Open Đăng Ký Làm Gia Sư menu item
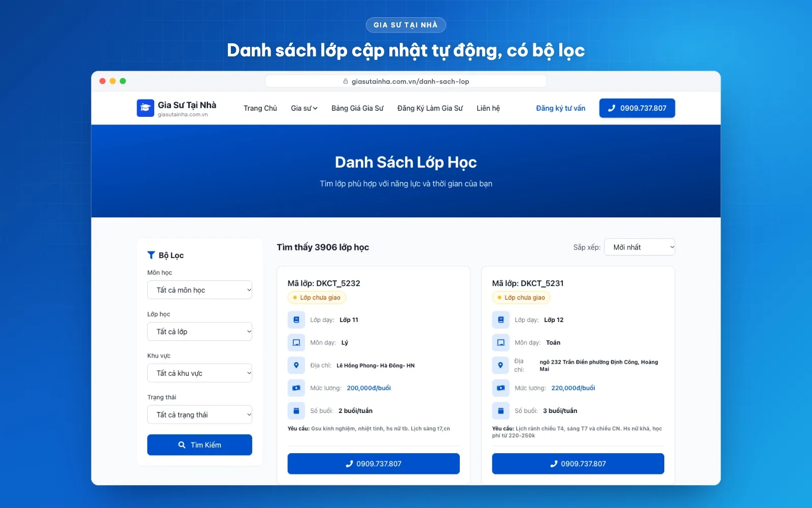The width and height of the screenshot is (812, 508). pyautogui.click(x=430, y=108)
